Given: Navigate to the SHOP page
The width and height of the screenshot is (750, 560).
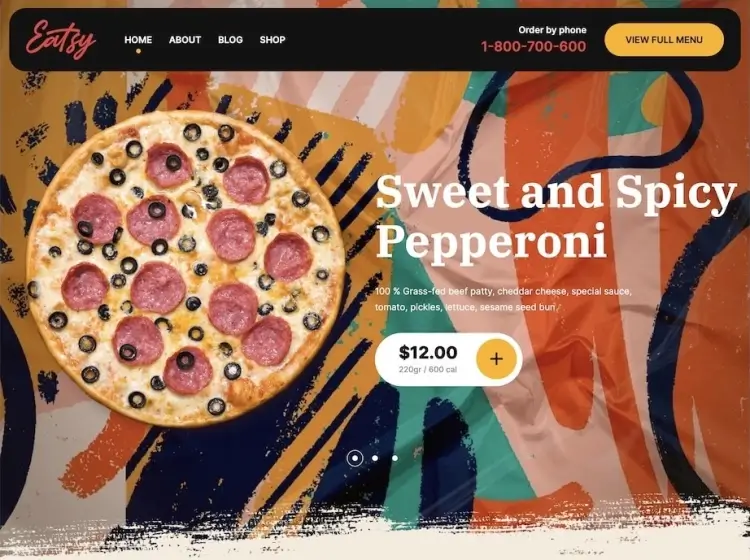Looking at the screenshot, I should click(273, 40).
